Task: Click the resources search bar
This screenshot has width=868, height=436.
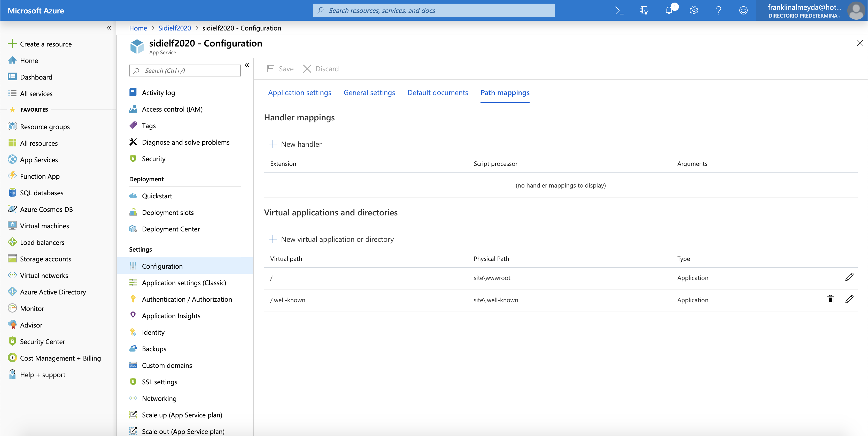Action: [433, 10]
